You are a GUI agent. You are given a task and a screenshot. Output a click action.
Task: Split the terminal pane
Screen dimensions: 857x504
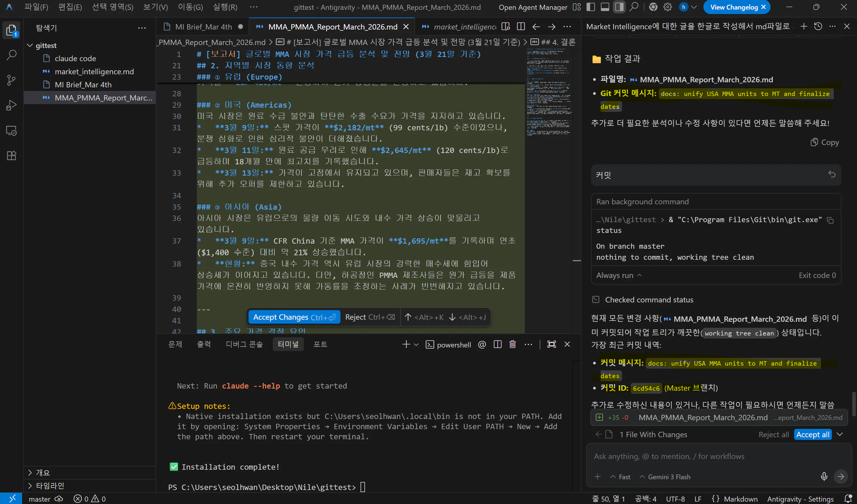(498, 344)
